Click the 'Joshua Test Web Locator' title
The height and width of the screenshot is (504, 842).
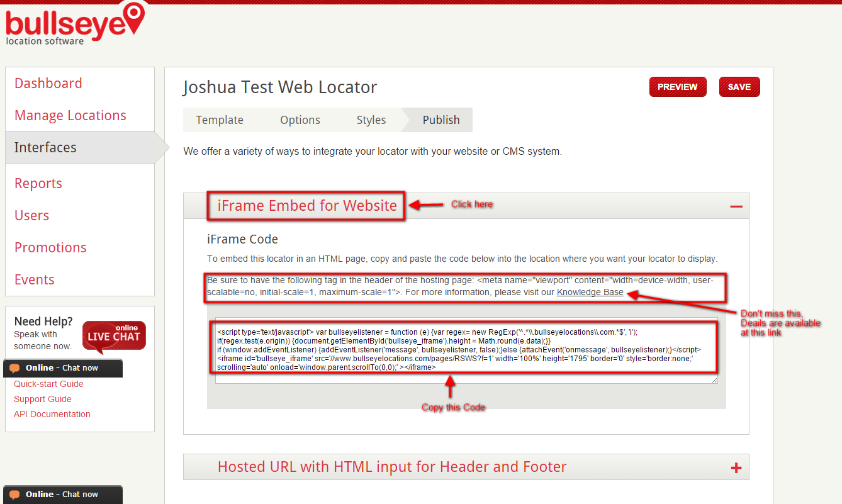[x=280, y=87]
